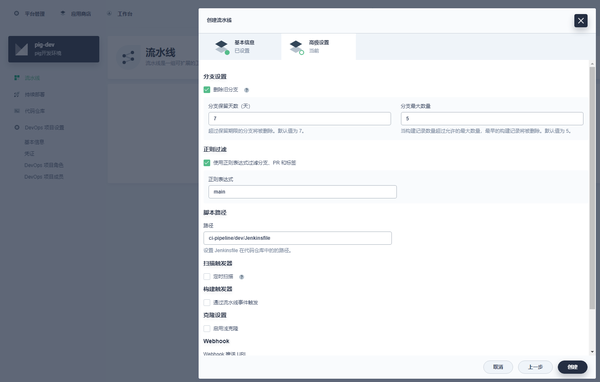The image size is (600, 382).
Task: Click the pig-dev project logo icon
Action: point(21,49)
